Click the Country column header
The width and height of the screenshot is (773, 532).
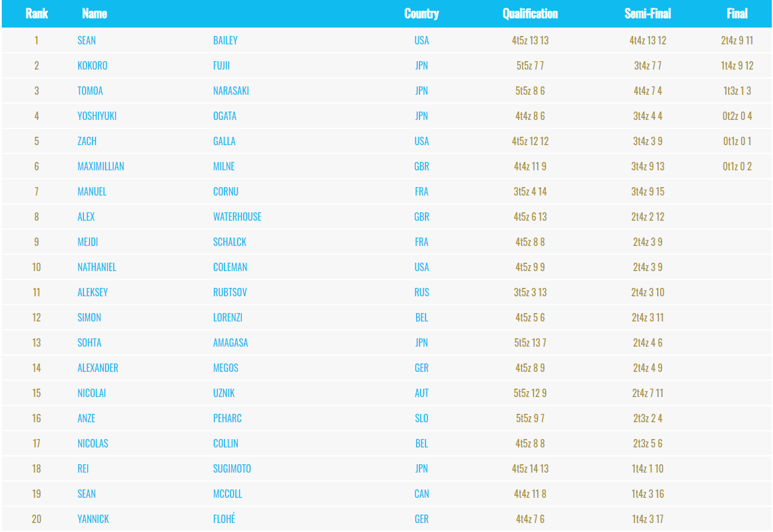pyautogui.click(x=421, y=13)
